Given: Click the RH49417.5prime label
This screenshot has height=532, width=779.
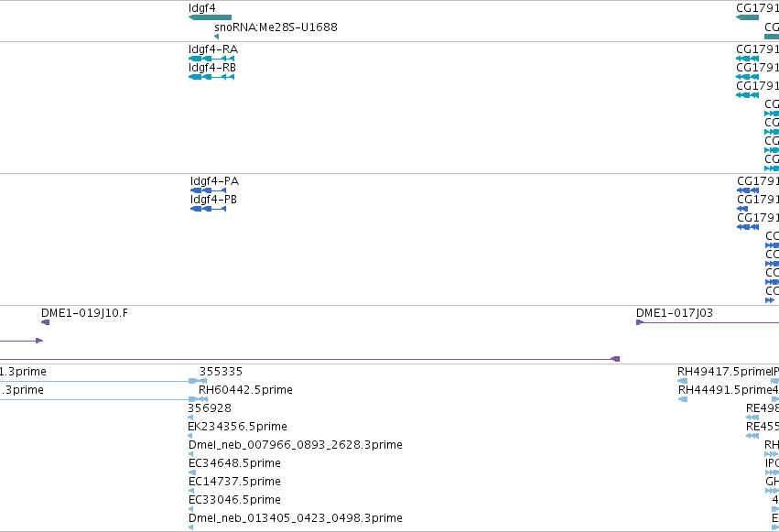Looking at the screenshot, I should click(x=723, y=372).
